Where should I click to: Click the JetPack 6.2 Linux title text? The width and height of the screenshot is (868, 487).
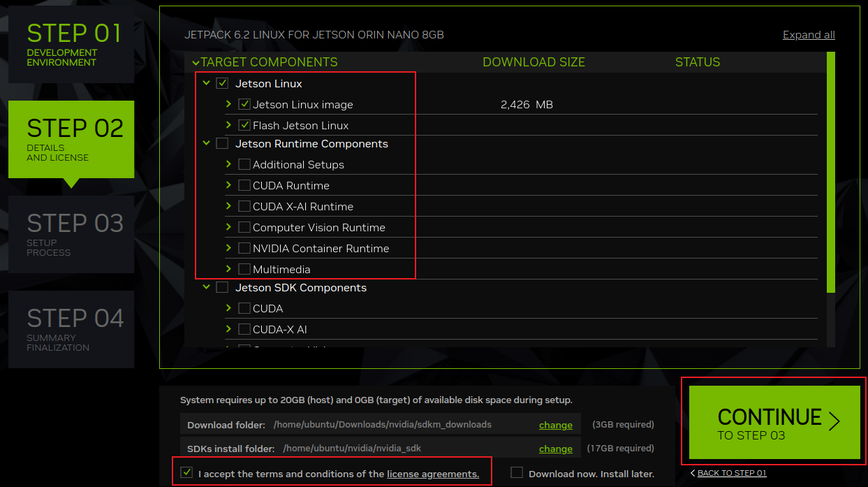(314, 35)
